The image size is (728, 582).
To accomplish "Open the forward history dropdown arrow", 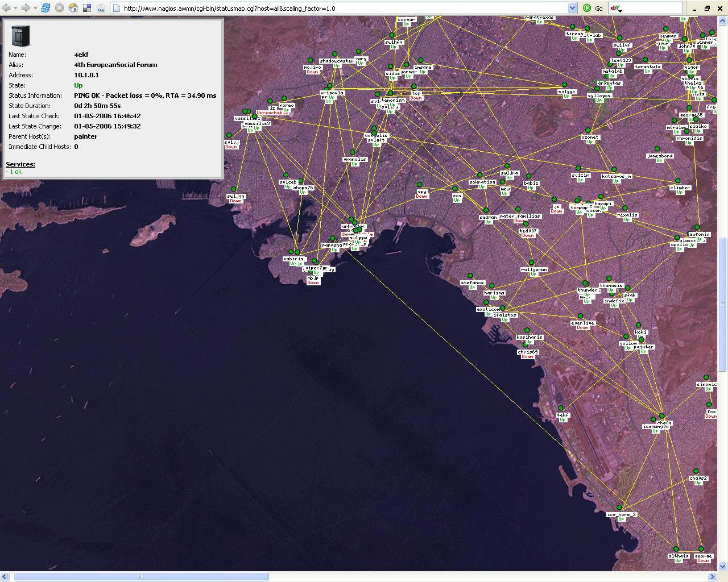I will point(35,8).
